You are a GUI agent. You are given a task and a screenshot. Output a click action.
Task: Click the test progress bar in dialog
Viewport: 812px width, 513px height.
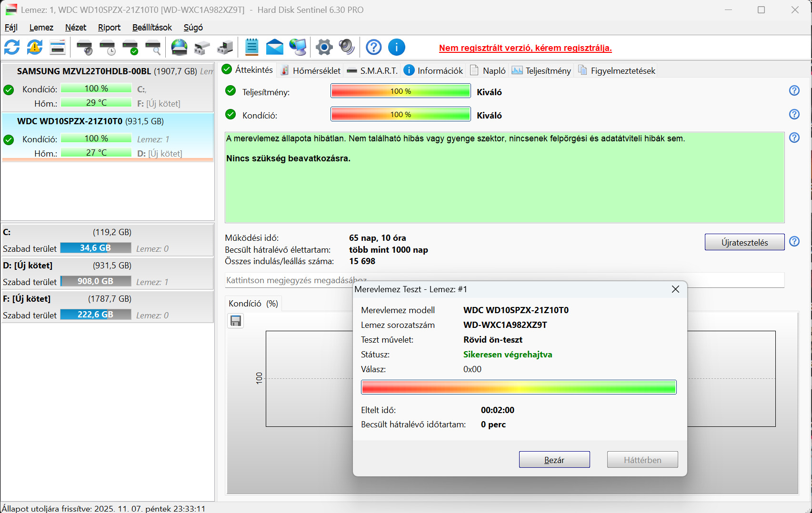519,387
